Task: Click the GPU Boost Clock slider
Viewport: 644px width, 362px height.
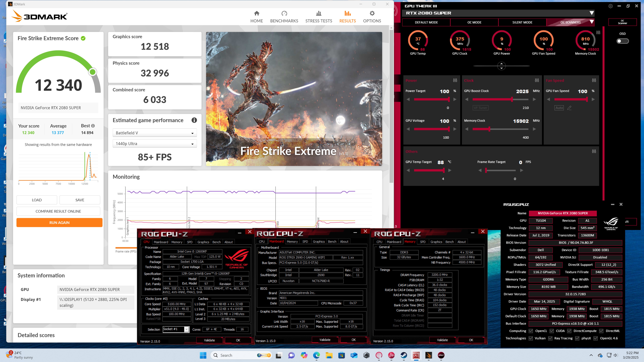Action: [501, 99]
